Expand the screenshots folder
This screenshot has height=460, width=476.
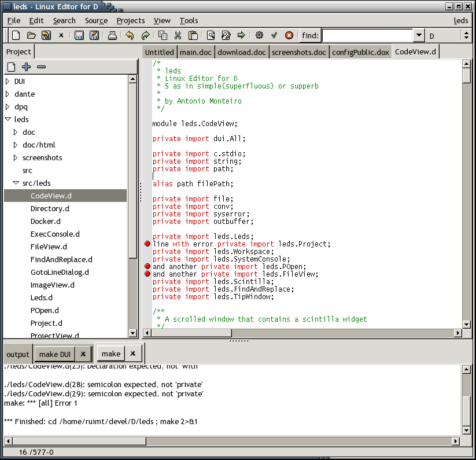point(16,158)
